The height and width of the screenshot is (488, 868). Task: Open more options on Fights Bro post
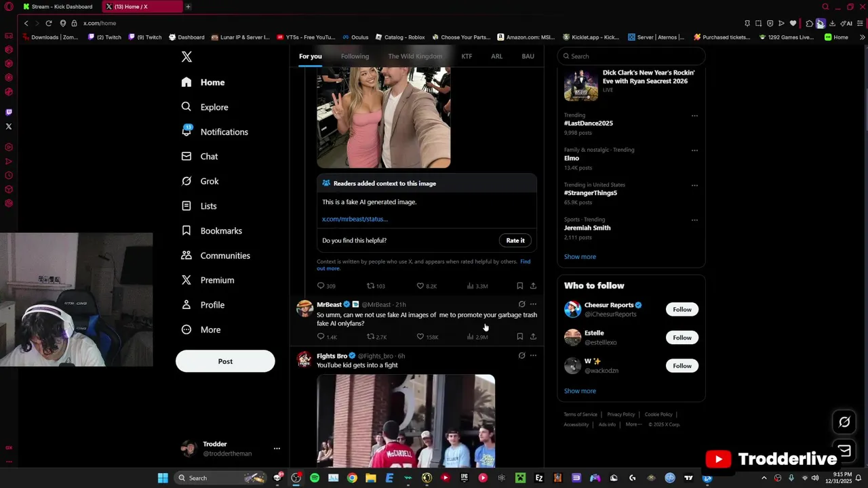click(x=533, y=356)
